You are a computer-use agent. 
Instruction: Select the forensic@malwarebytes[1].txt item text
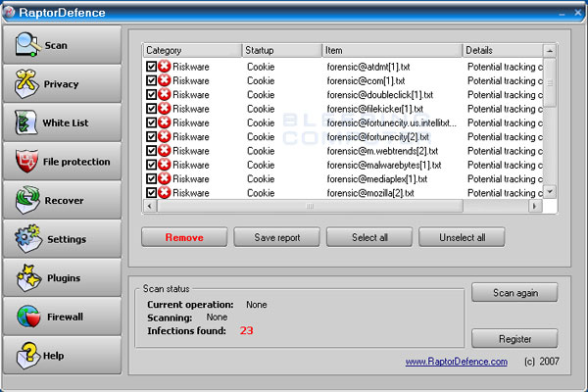tap(384, 165)
